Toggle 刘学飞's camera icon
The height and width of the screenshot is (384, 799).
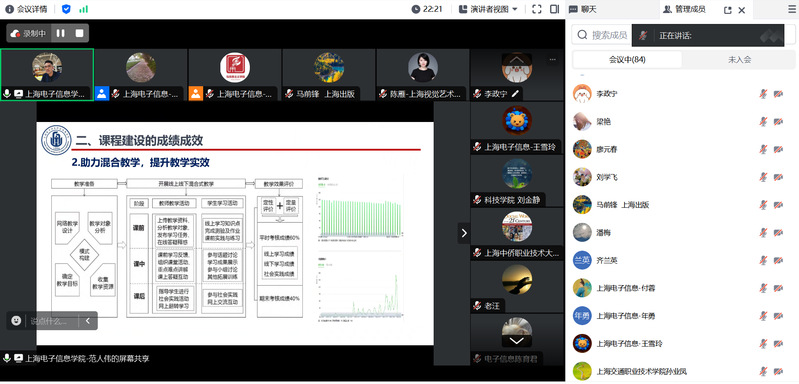[x=778, y=177]
